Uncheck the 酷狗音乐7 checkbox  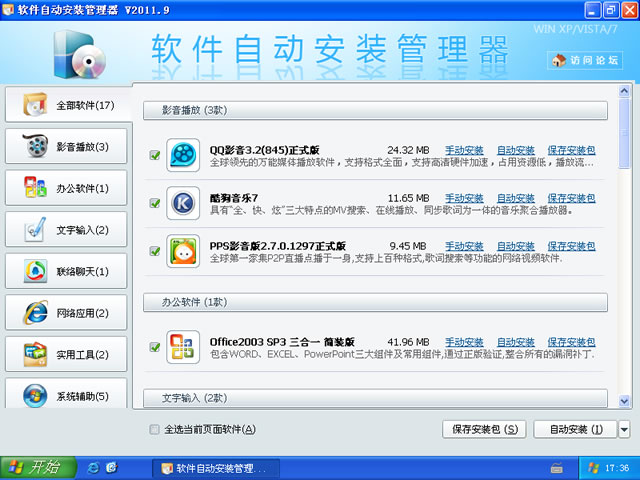[x=155, y=203]
